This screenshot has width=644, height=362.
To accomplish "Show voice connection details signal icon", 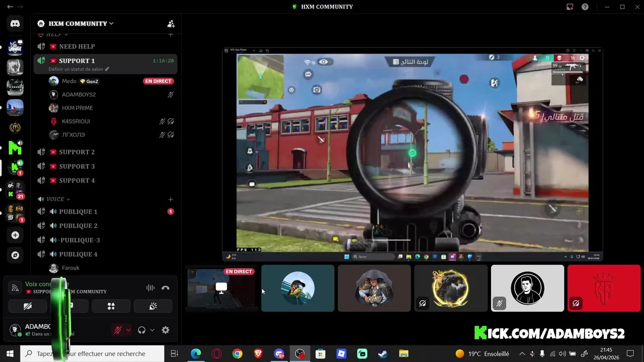I will [x=16, y=288].
